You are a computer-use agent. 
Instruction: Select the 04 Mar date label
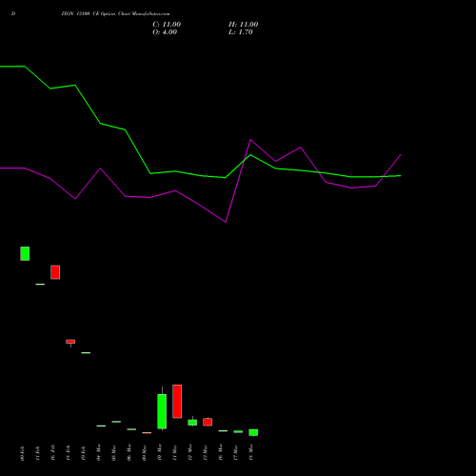tap(98, 452)
